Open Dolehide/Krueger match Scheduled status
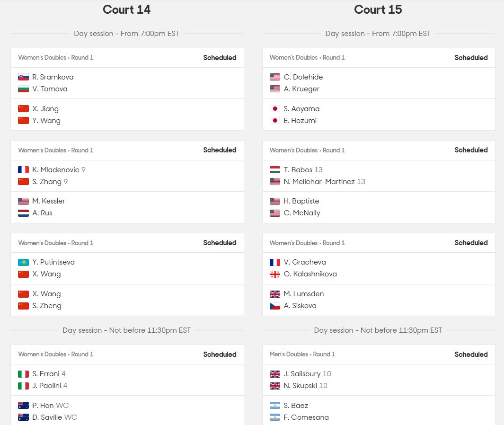 coord(471,58)
